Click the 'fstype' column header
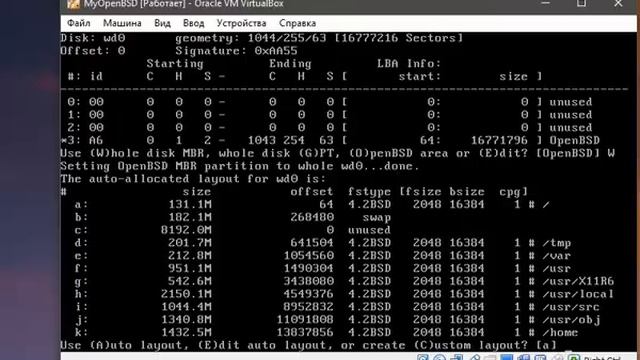The image size is (640, 360). pos(369,192)
